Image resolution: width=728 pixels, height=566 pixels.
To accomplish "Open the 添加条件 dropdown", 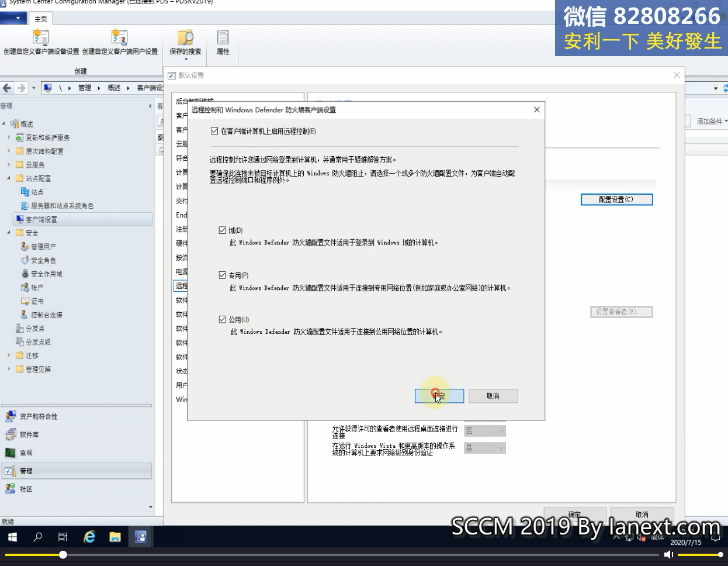I will pyautogui.click(x=712, y=121).
